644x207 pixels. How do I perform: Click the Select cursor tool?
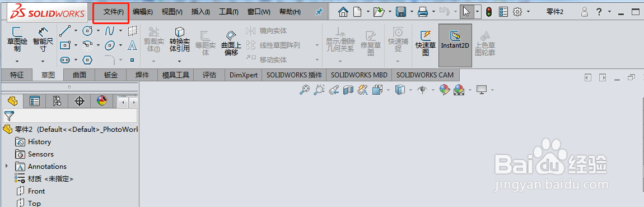[466, 12]
